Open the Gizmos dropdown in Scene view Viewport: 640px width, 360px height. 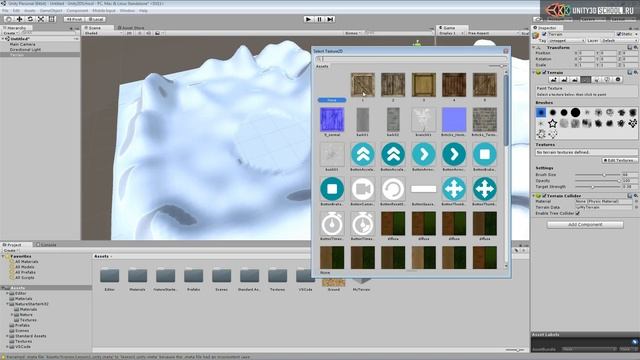tap(353, 33)
